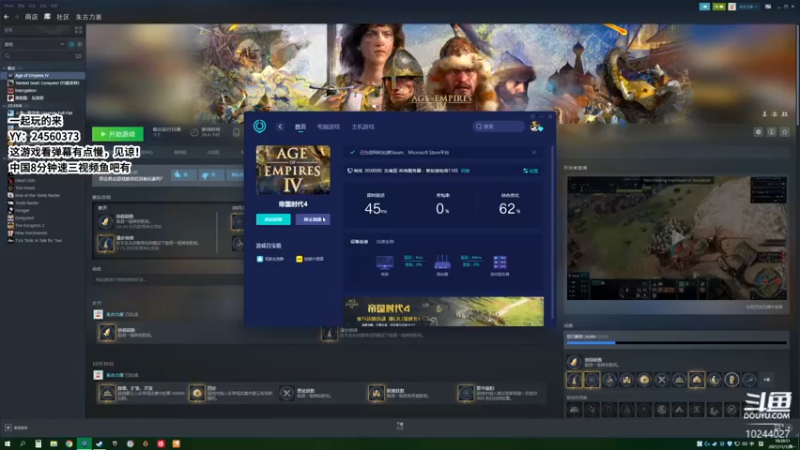Click the accelerator app logo icon

260,126
